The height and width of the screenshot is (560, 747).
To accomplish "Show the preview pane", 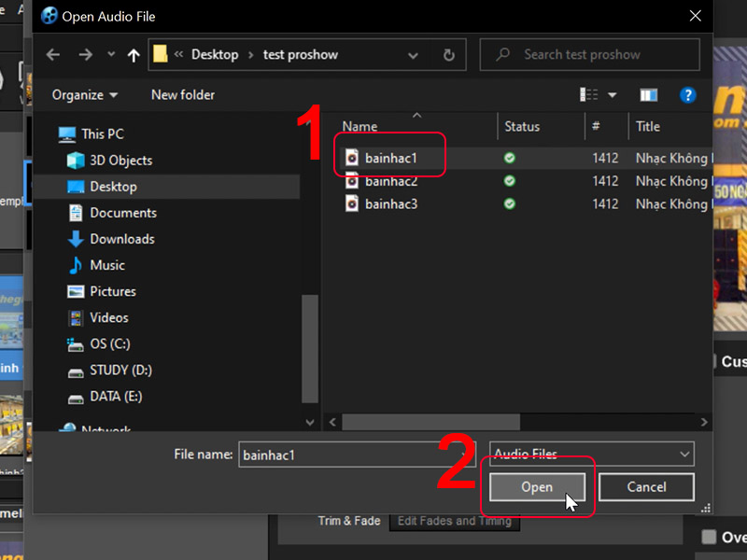I will (648, 95).
